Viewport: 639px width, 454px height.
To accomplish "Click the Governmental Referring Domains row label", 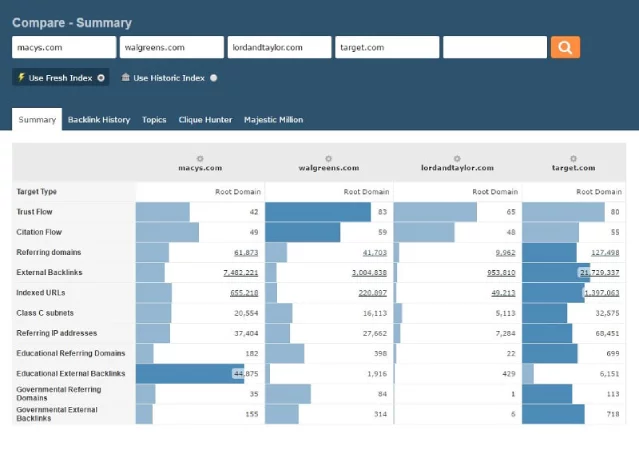I will click(59, 394).
